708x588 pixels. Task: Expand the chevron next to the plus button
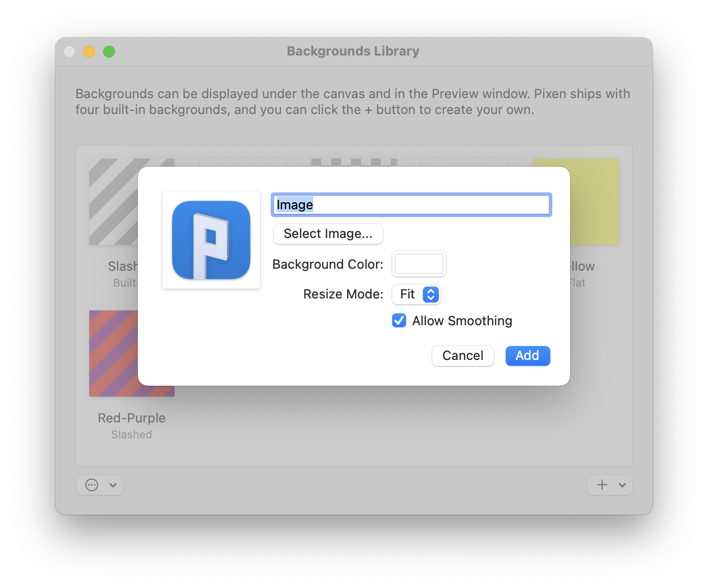[x=623, y=485]
